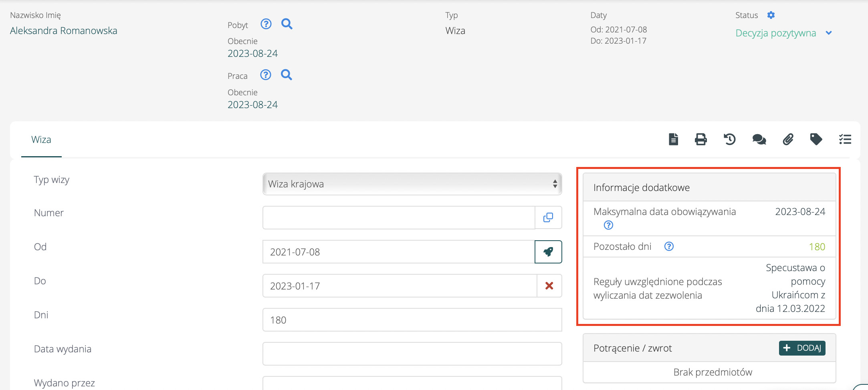Click the tag icon
Screen dimensions: 868x390
click(x=816, y=139)
